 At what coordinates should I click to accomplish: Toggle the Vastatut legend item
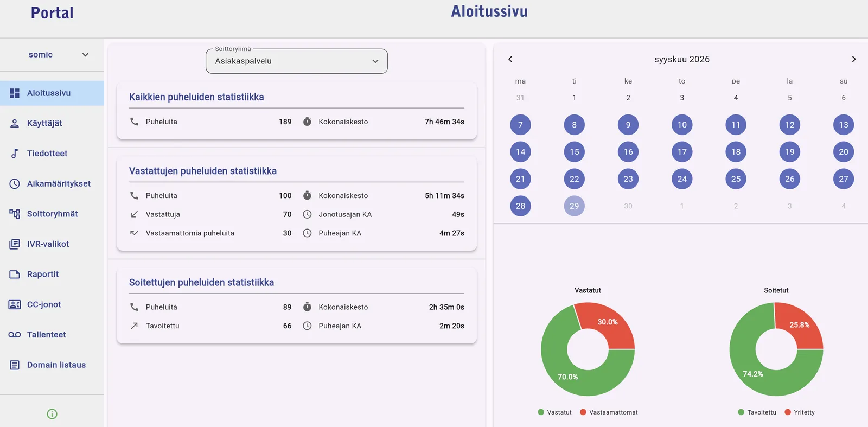tap(554, 412)
